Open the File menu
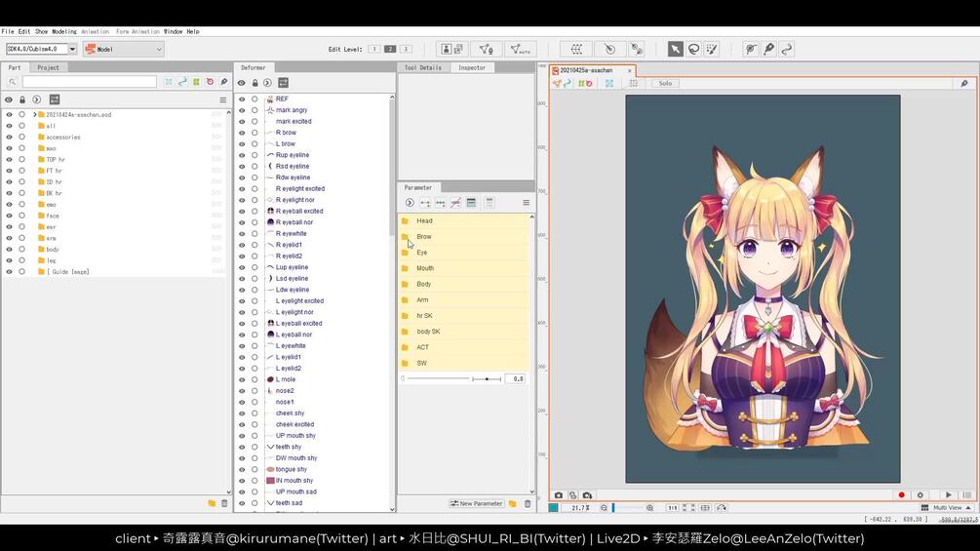Screen dimensions: 980x551 pos(8,31)
